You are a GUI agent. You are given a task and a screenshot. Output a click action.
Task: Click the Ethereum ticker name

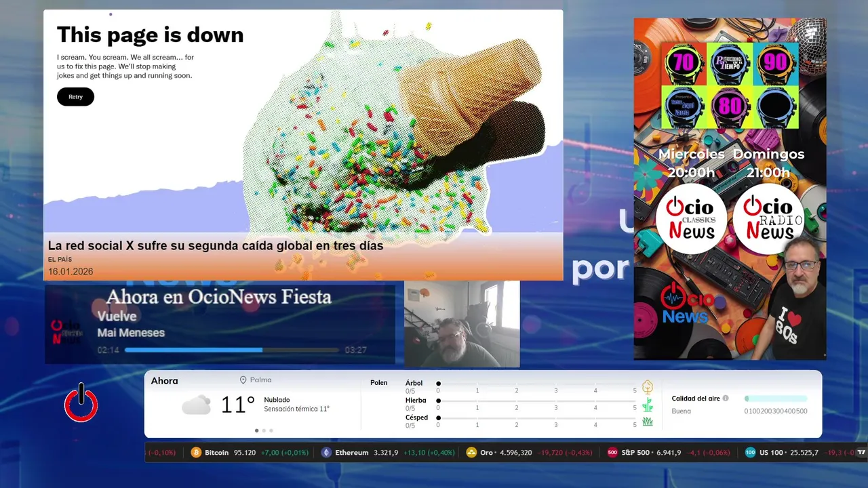(x=351, y=453)
